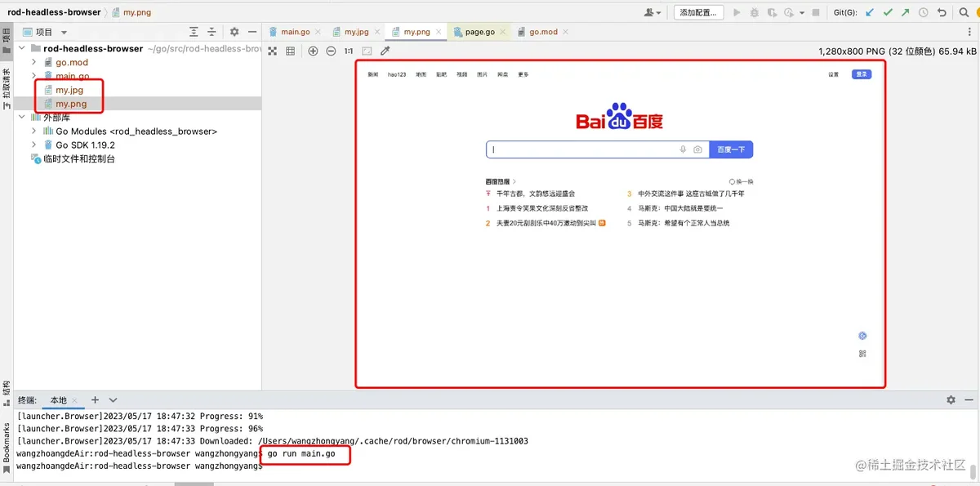Click the Stop square icon
The width and height of the screenshot is (980, 486).
click(x=815, y=12)
